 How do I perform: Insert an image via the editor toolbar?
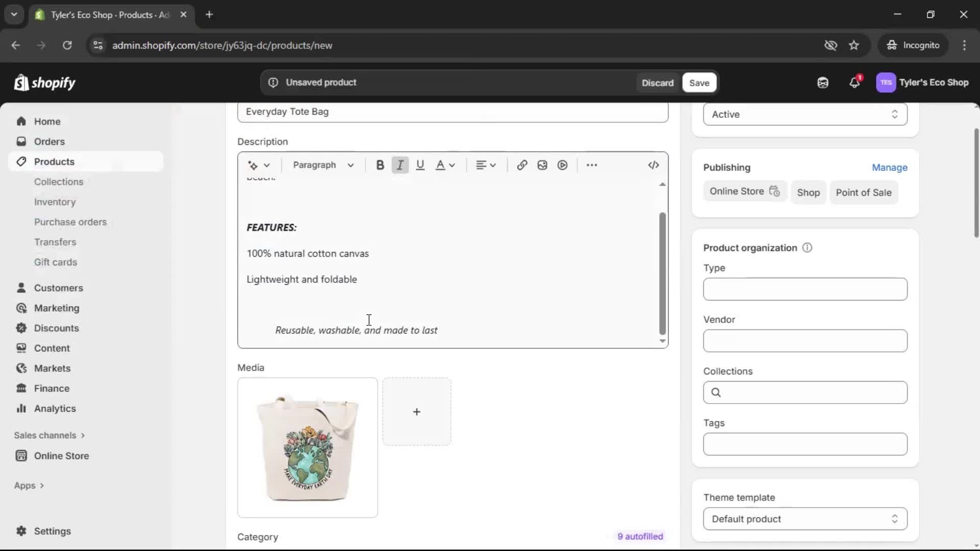point(542,165)
